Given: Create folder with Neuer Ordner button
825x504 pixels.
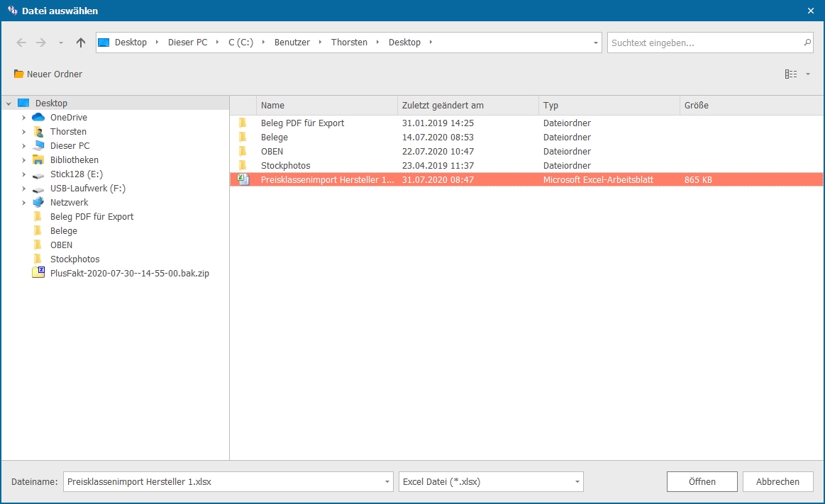Looking at the screenshot, I should tap(48, 74).
